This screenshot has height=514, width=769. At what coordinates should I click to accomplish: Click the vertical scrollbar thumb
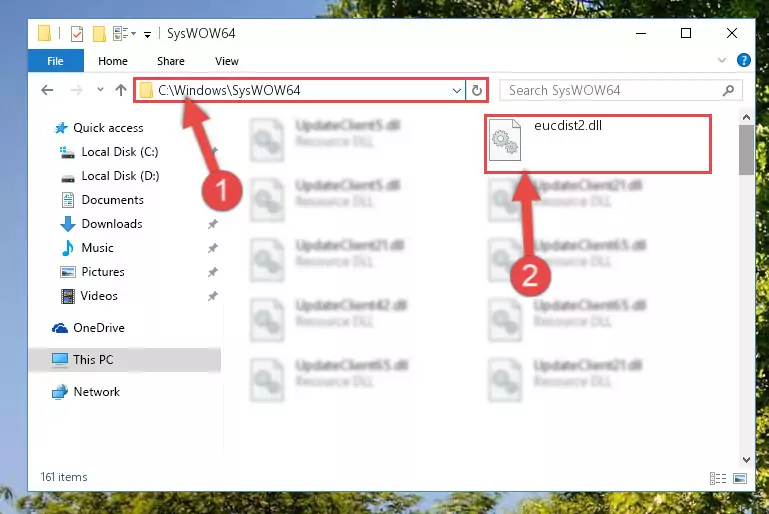pyautogui.click(x=746, y=150)
